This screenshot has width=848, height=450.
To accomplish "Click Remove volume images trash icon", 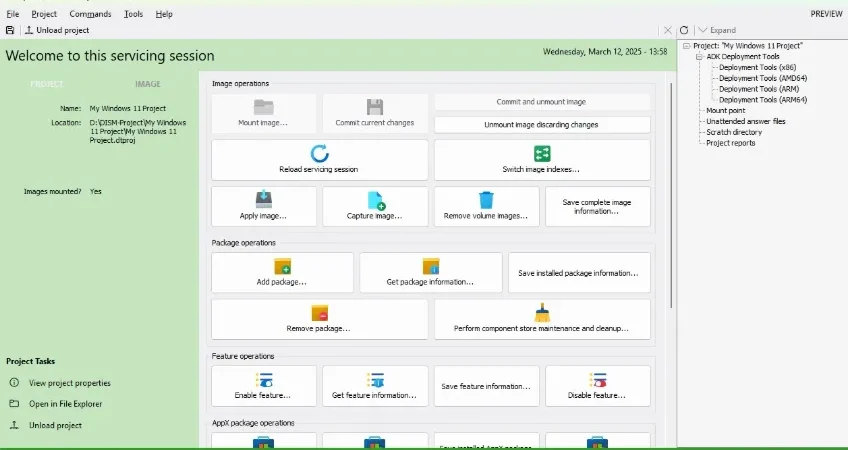I will tap(486, 200).
